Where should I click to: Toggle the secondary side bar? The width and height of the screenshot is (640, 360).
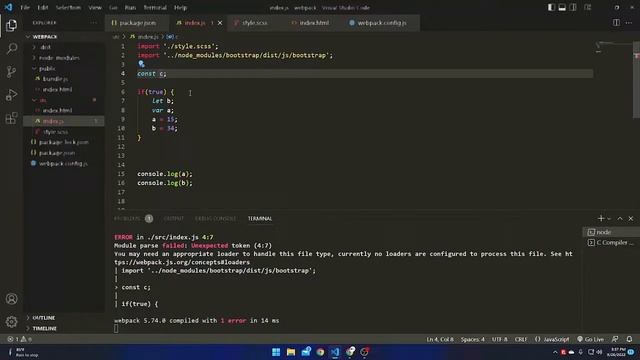[x=573, y=7]
